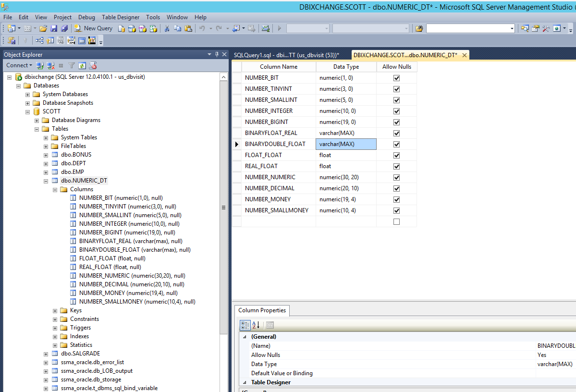This screenshot has width=576, height=392.
Task: Open the Project menu
Action: (62, 17)
